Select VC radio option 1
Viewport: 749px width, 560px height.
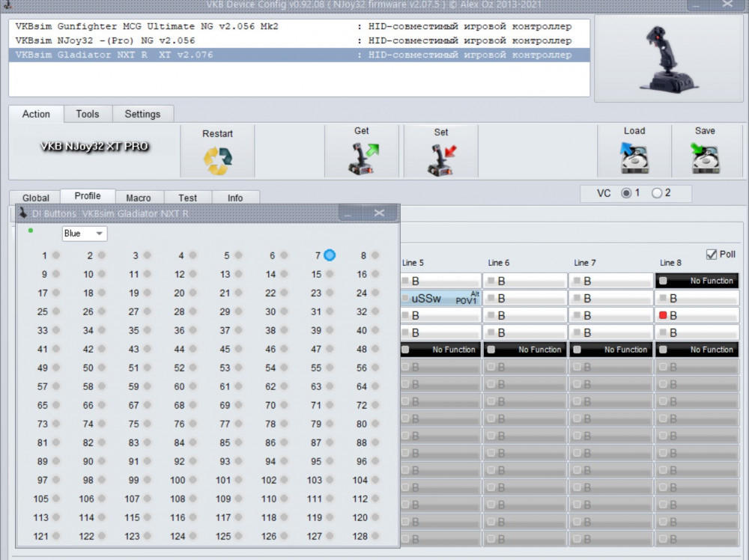pyautogui.click(x=626, y=193)
